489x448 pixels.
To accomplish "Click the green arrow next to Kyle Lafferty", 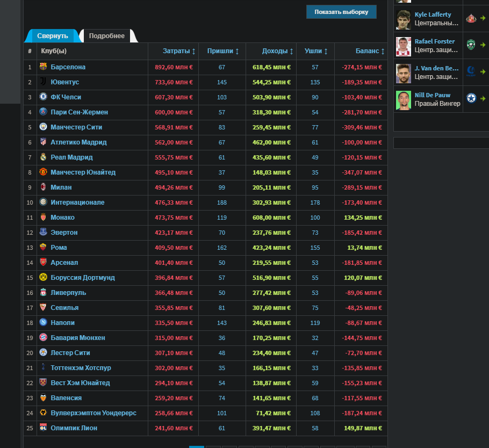I will [483, 19].
